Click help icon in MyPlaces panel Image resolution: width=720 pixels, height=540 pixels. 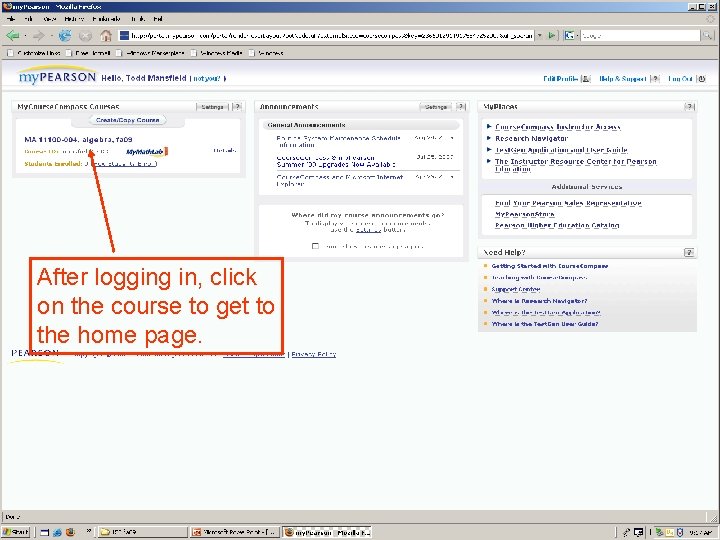(x=689, y=107)
